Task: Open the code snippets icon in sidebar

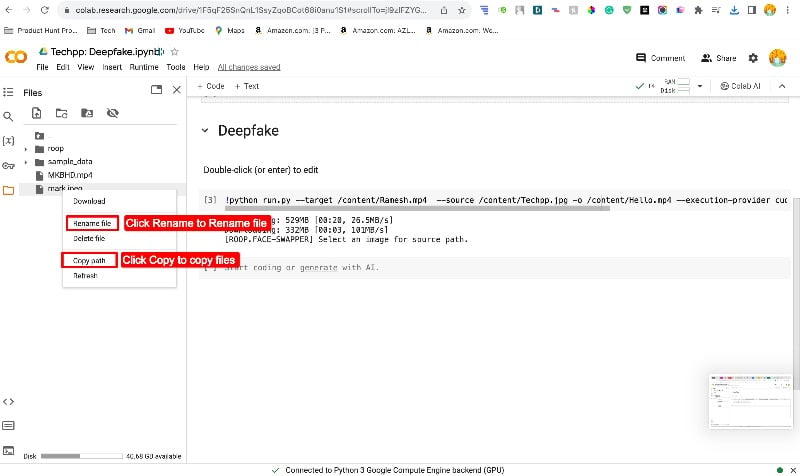Action: [8, 402]
